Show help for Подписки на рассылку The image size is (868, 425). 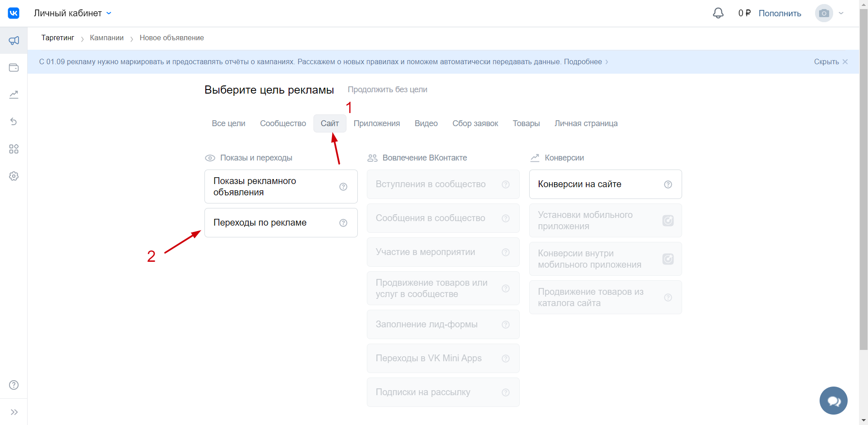(506, 392)
